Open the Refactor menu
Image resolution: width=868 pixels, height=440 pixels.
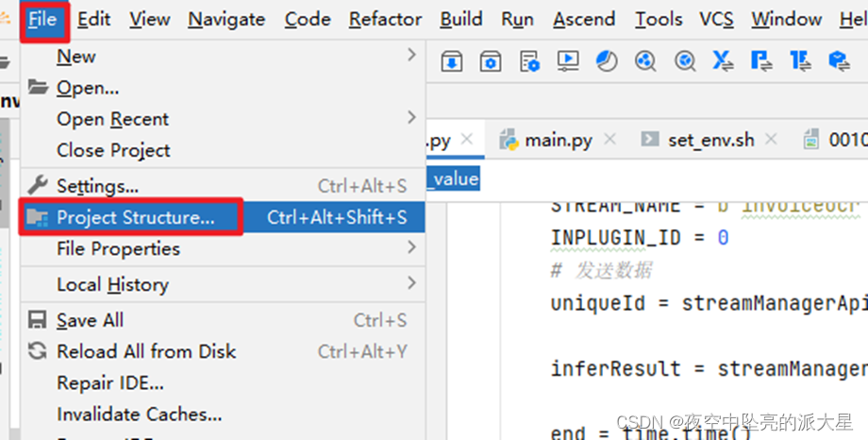coord(385,20)
